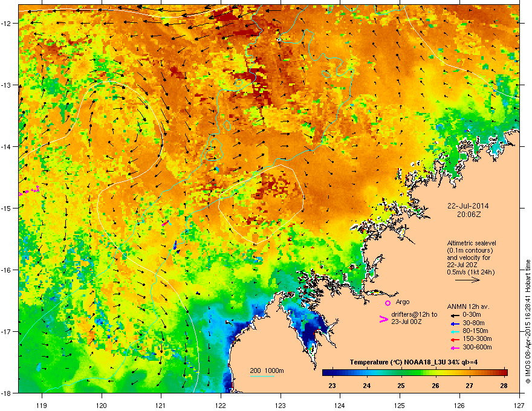Click the longitude axis label '124'
The image size is (532, 411).
[x=340, y=405]
